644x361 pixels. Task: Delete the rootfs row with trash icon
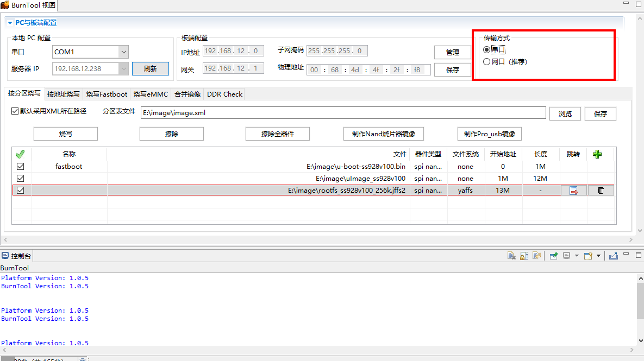pyautogui.click(x=601, y=191)
